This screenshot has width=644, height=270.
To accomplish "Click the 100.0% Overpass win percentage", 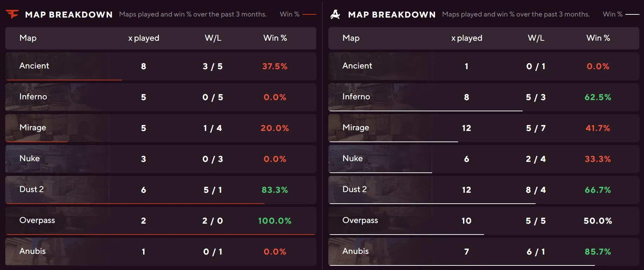I will pos(275,221).
